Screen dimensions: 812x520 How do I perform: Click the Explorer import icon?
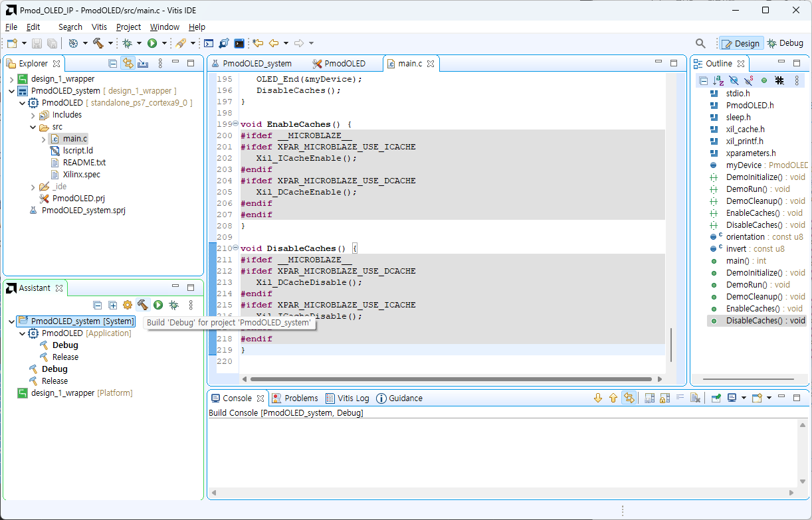(143, 64)
